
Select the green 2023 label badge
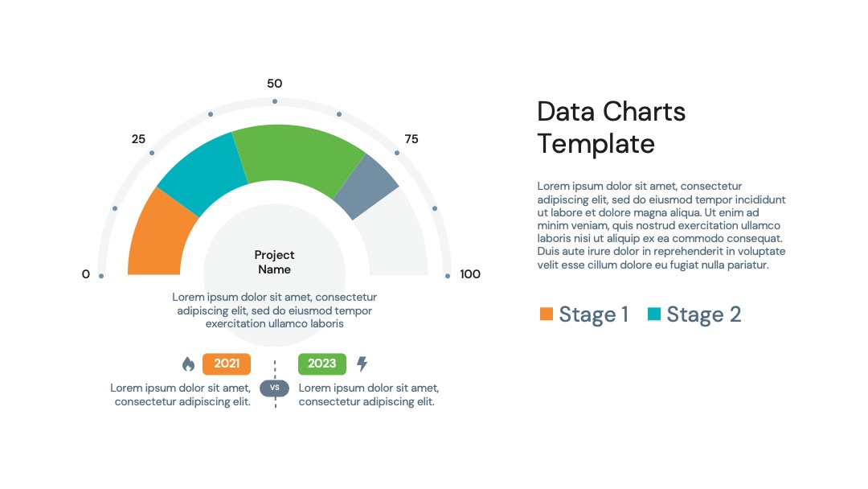click(322, 364)
